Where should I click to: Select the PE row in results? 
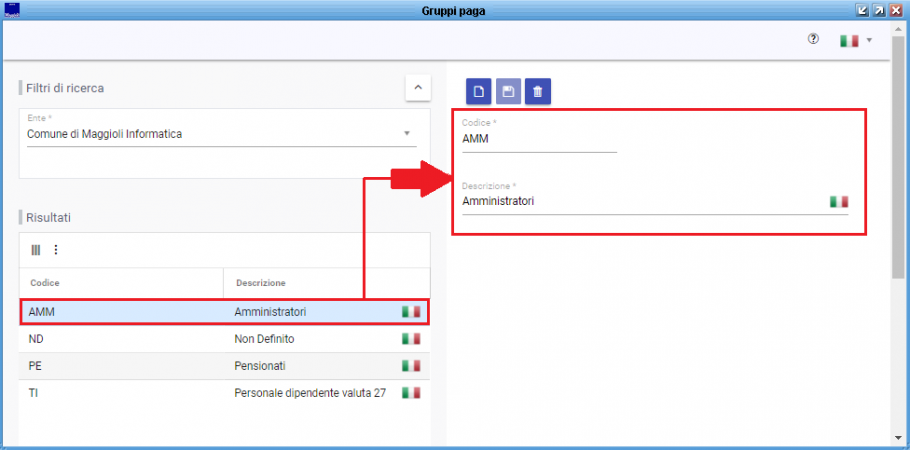coord(225,366)
